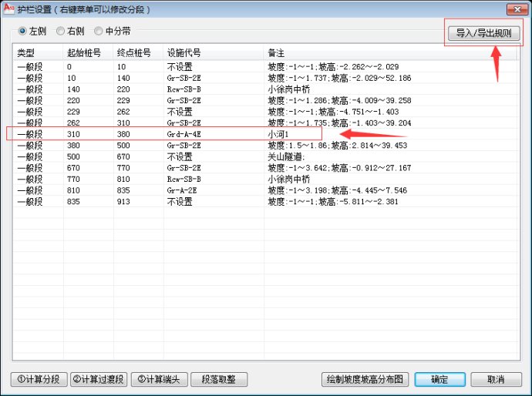The height and width of the screenshot is (396, 532).
Task: Open 绘制坡度坡高分布图 function
Action: (365, 379)
